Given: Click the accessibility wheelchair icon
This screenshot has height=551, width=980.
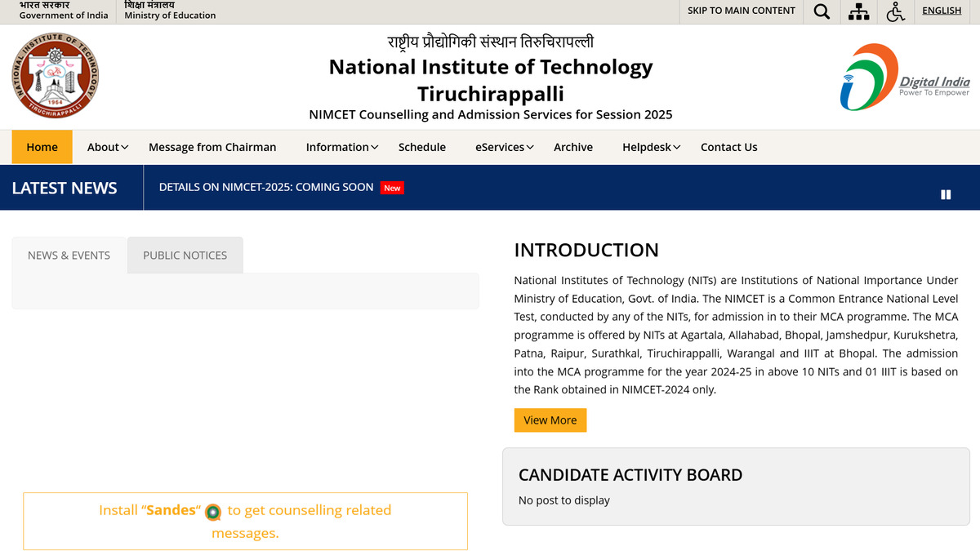Looking at the screenshot, I should [896, 11].
